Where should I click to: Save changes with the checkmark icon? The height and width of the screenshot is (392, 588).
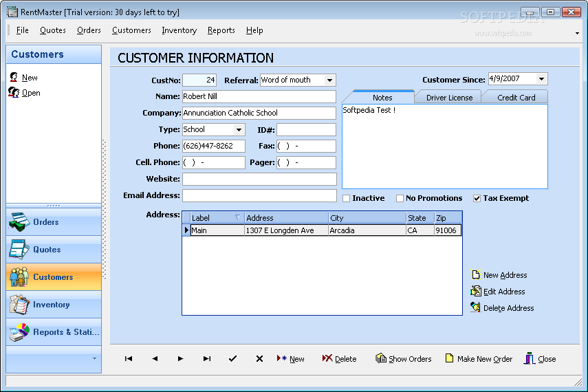coord(232,358)
